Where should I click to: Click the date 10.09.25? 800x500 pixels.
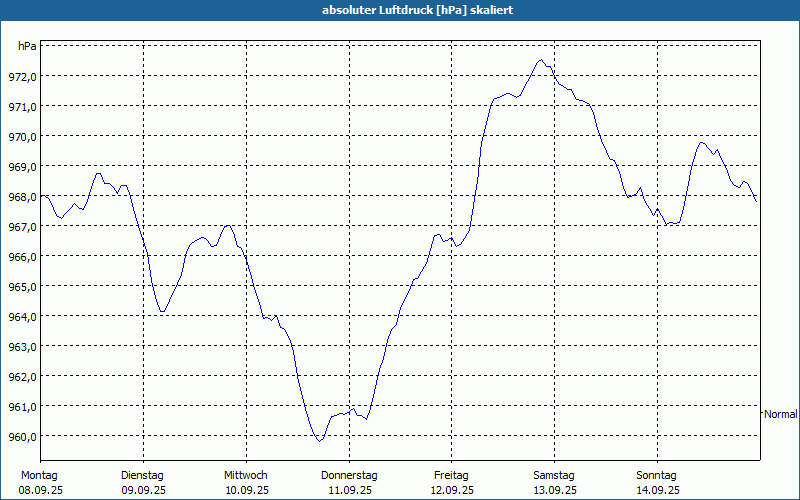tap(247, 490)
